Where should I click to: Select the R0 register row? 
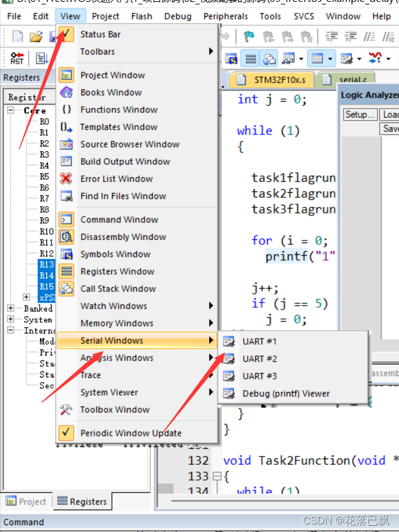click(45, 121)
